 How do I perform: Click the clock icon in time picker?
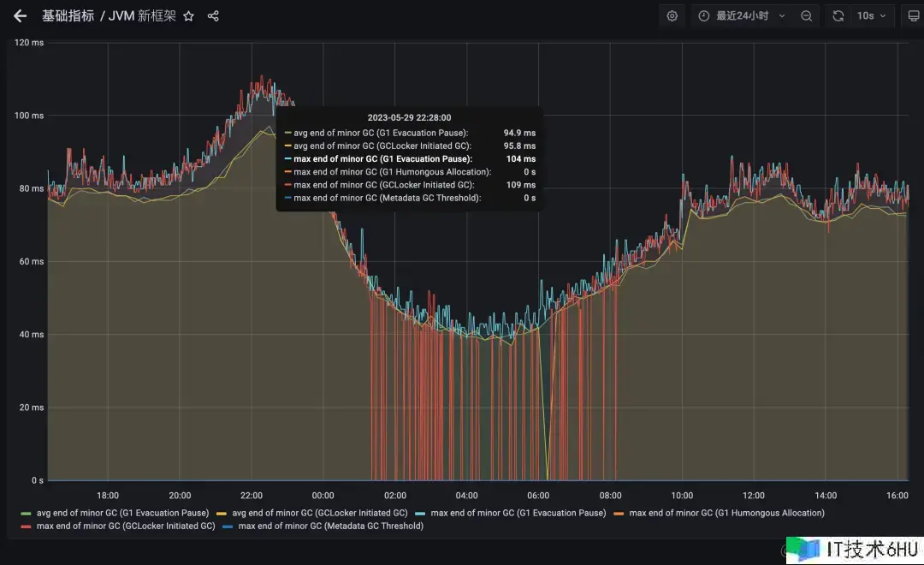coord(704,16)
